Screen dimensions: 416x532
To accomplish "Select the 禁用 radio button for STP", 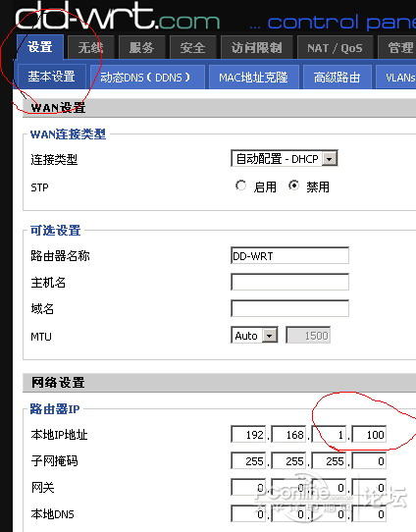I will tap(293, 186).
